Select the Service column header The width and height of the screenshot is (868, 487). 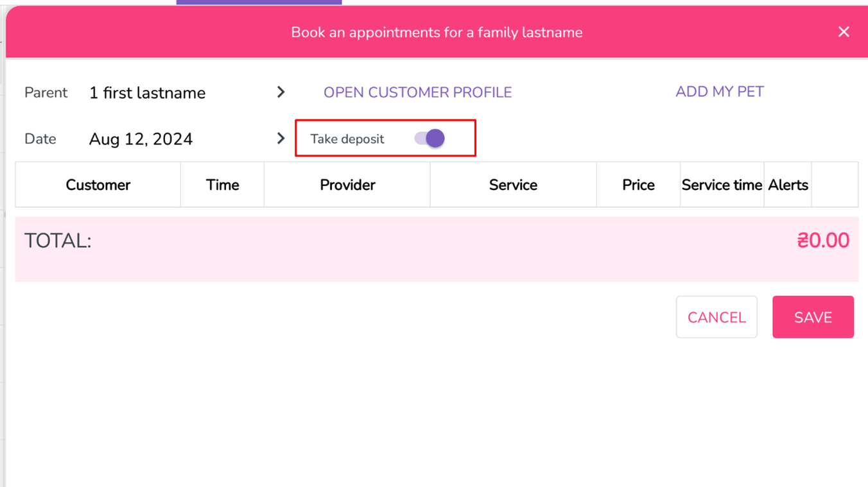click(513, 185)
